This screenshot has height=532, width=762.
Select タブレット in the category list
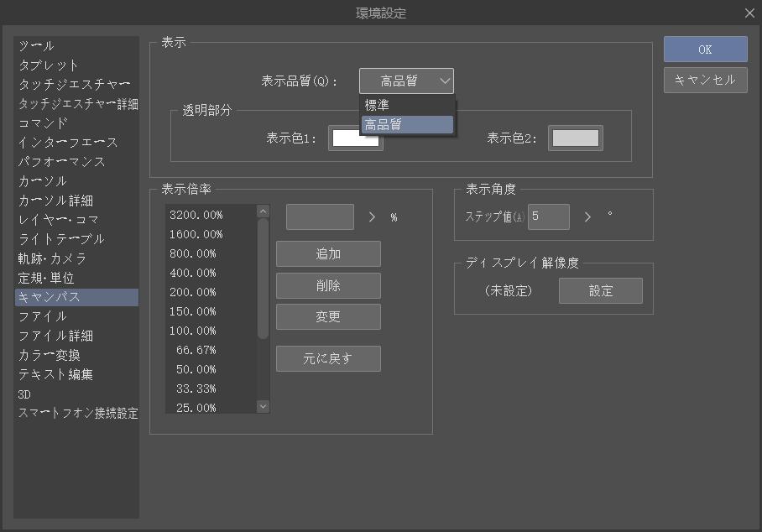click(76, 65)
